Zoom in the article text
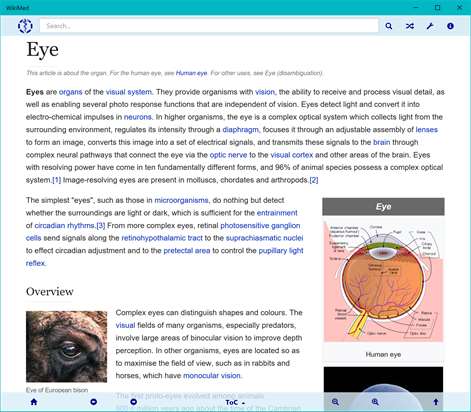This screenshot has height=412, width=471. click(x=375, y=402)
